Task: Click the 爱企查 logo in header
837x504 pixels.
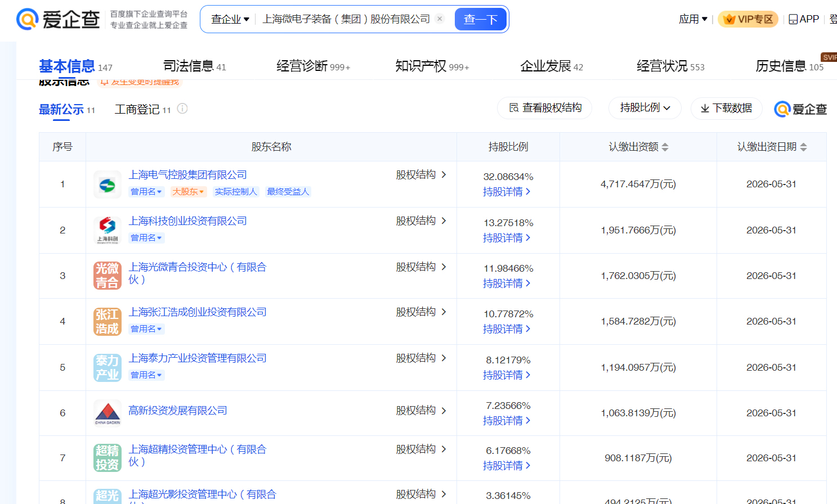Action: [58, 19]
